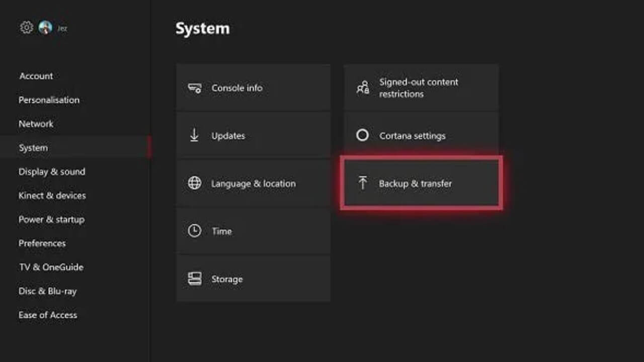Screen dimensions: 644x362
Task: Open the Backup & transfer tile
Action: (x=421, y=183)
